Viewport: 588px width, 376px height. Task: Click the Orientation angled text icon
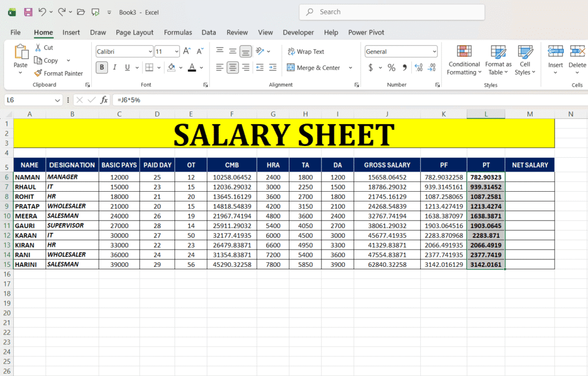click(260, 51)
